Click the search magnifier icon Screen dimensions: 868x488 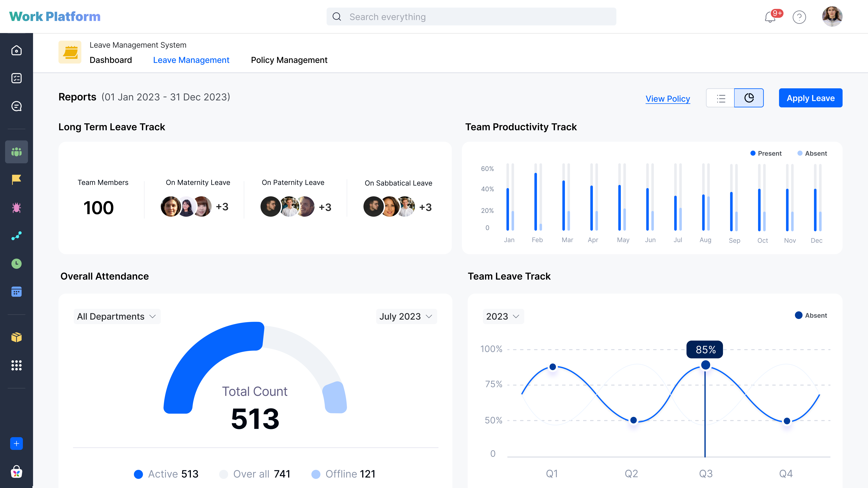pos(337,17)
